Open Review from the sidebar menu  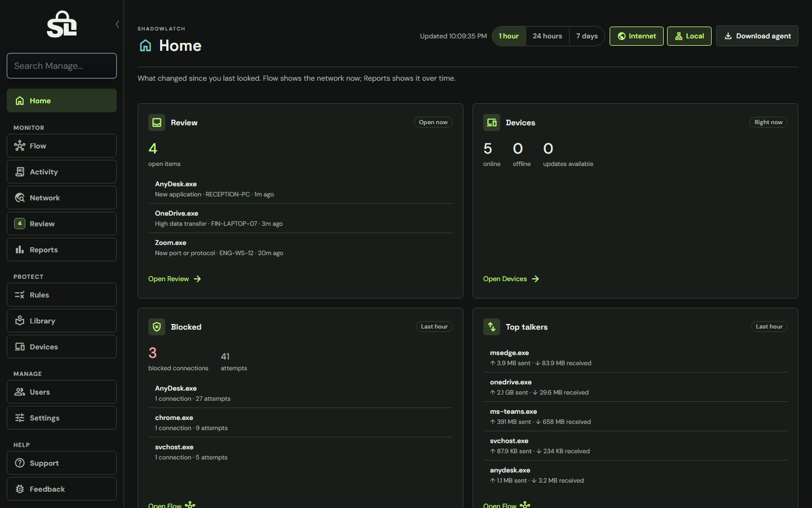(61, 224)
